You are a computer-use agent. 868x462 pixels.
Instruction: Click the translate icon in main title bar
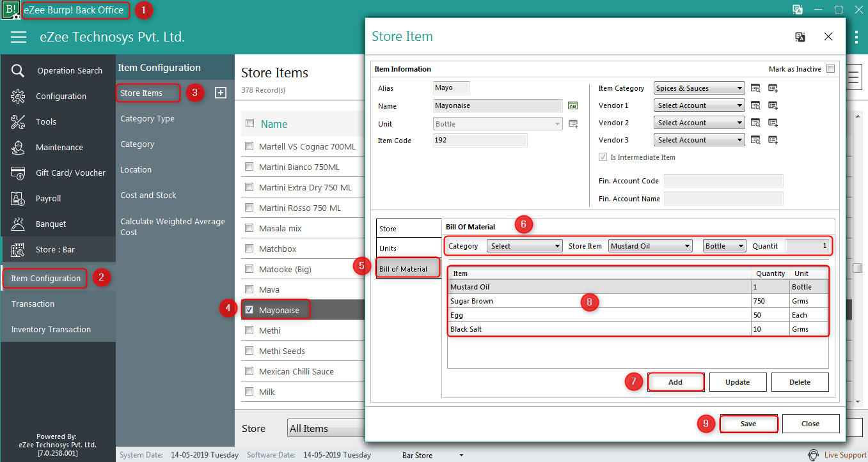[798, 10]
